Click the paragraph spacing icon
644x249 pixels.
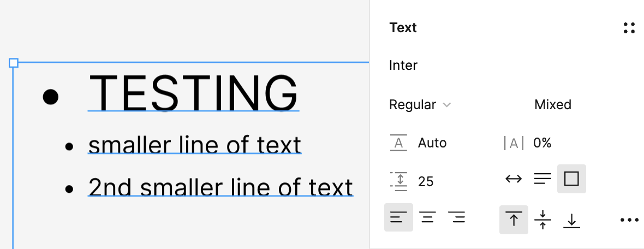[398, 181]
